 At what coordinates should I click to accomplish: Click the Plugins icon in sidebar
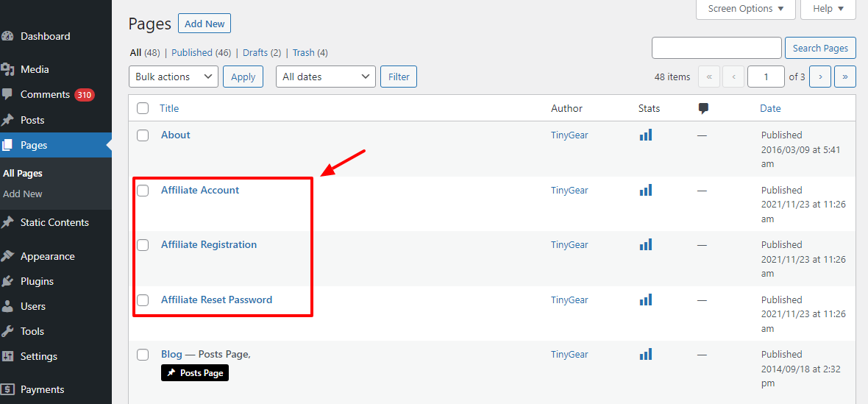point(8,281)
